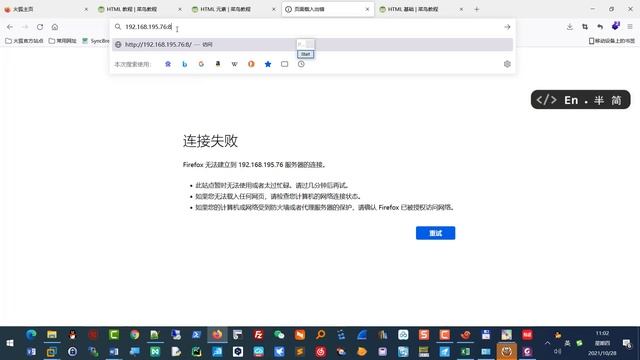Screen dimensions: 640x360
Task: Open File Explorer from taskbar
Action: (52, 335)
